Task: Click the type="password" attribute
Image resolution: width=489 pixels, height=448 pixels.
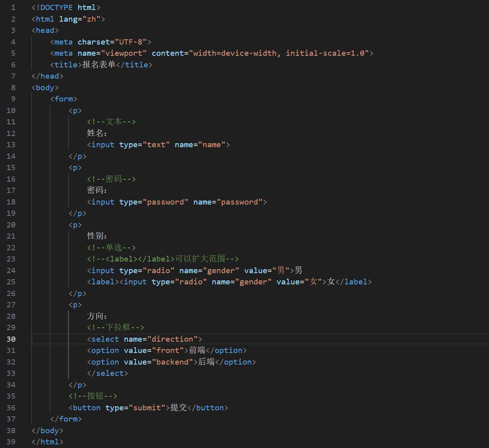Action: [154, 202]
